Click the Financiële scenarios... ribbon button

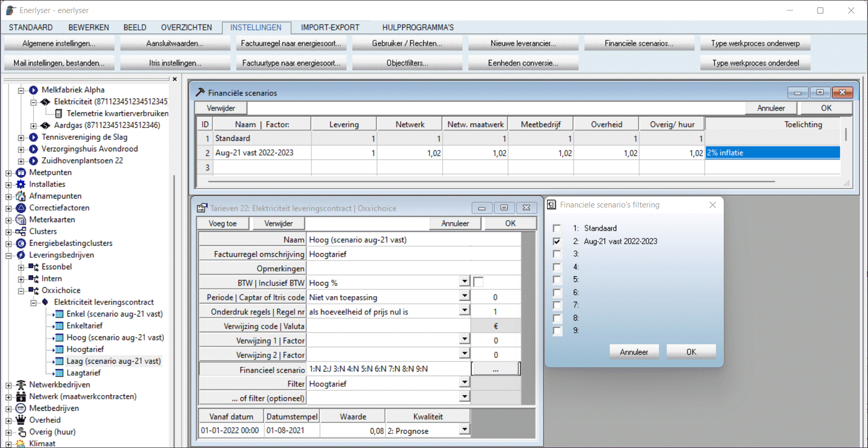point(639,43)
